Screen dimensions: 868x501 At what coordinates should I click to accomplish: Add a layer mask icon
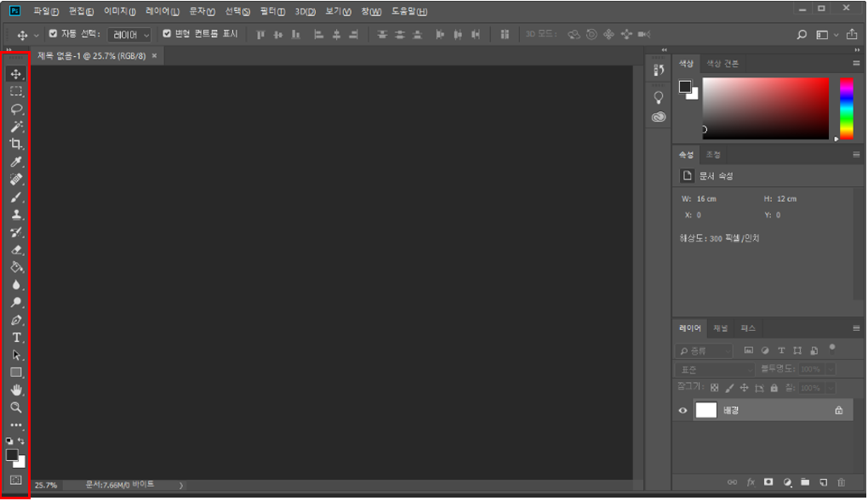coord(768,482)
